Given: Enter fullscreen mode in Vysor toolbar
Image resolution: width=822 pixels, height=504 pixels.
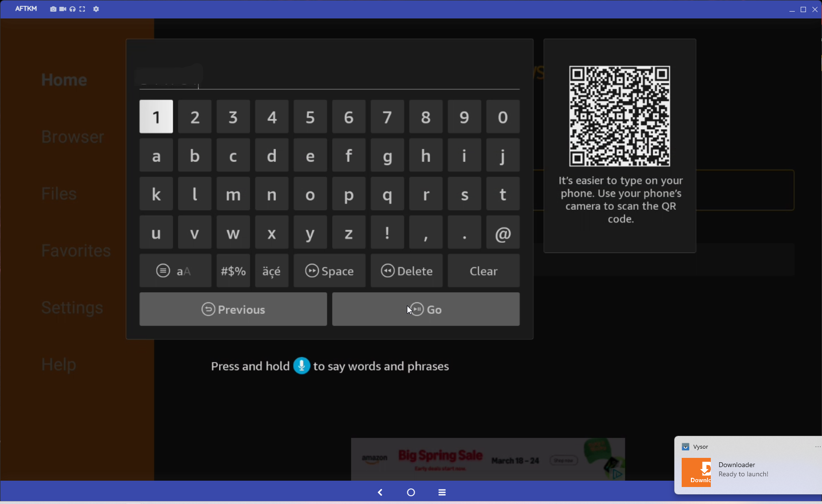Looking at the screenshot, I should tap(82, 9).
